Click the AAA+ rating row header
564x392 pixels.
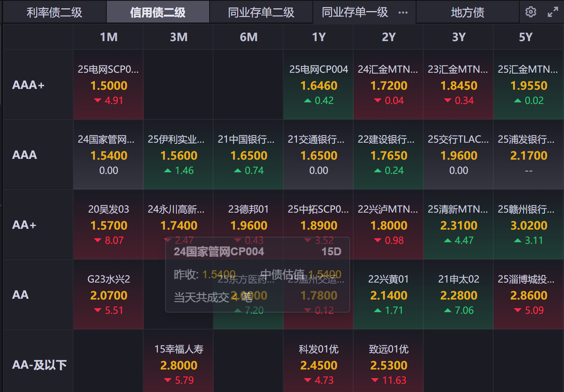[x=28, y=85]
